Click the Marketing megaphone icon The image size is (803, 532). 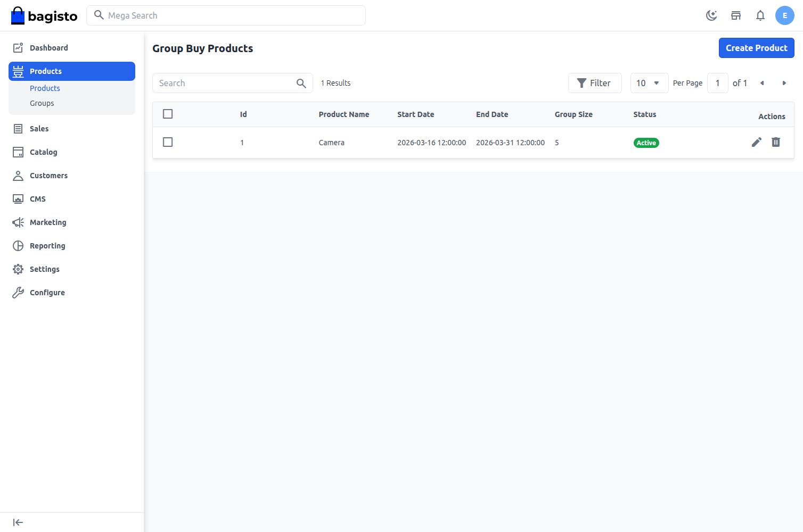(18, 222)
